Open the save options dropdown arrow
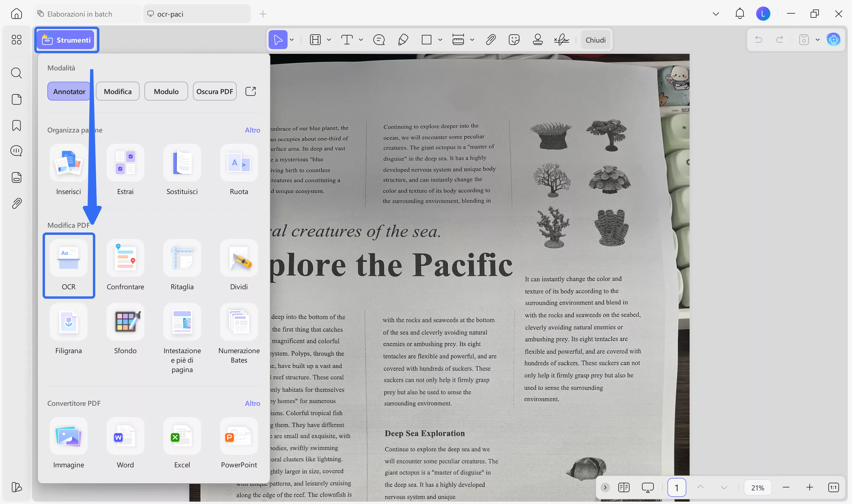The height and width of the screenshot is (504, 852). pos(817,40)
